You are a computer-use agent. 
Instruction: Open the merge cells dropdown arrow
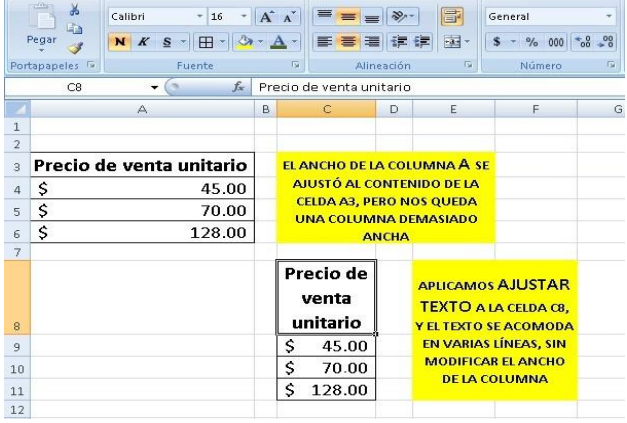pyautogui.click(x=467, y=42)
